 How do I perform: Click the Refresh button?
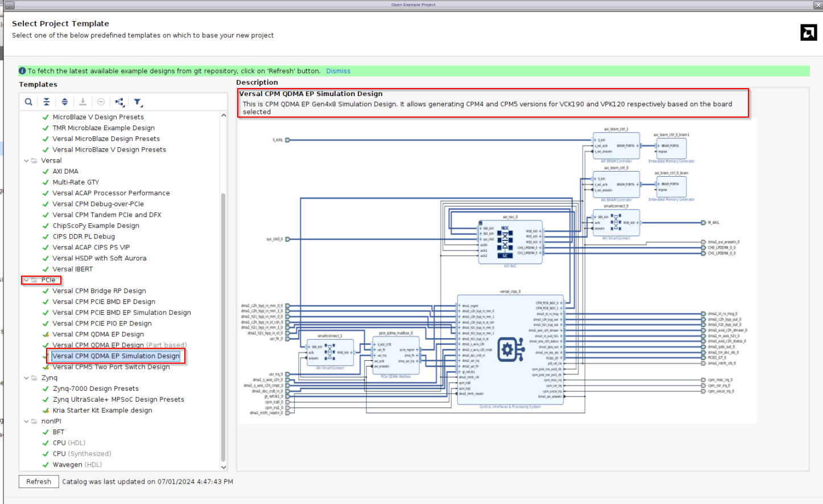point(38,481)
